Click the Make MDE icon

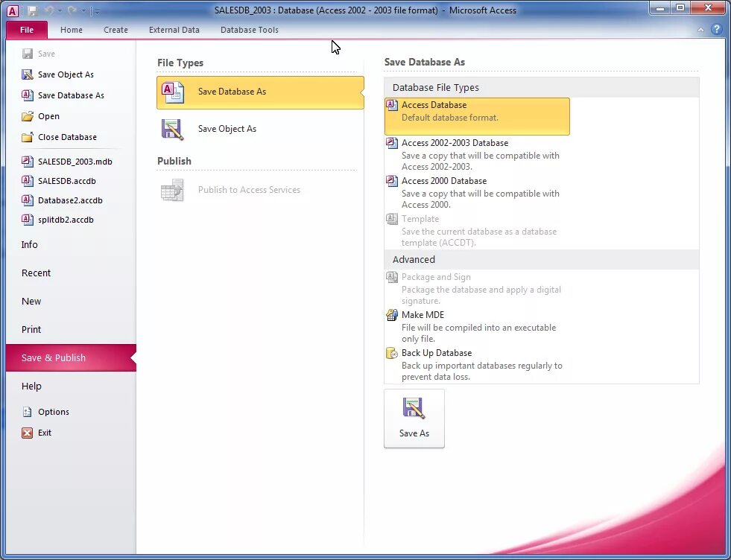tap(392, 315)
